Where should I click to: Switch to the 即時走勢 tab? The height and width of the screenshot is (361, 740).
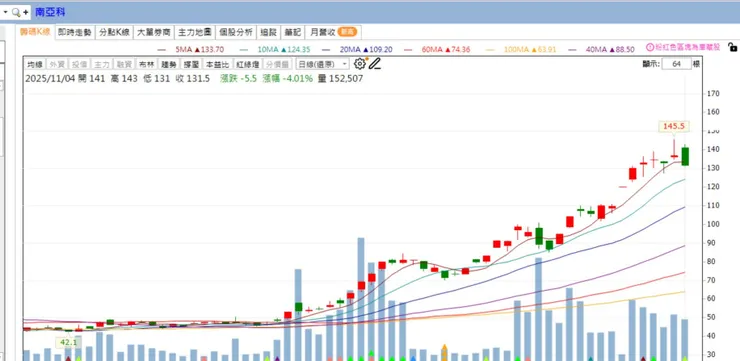point(75,33)
